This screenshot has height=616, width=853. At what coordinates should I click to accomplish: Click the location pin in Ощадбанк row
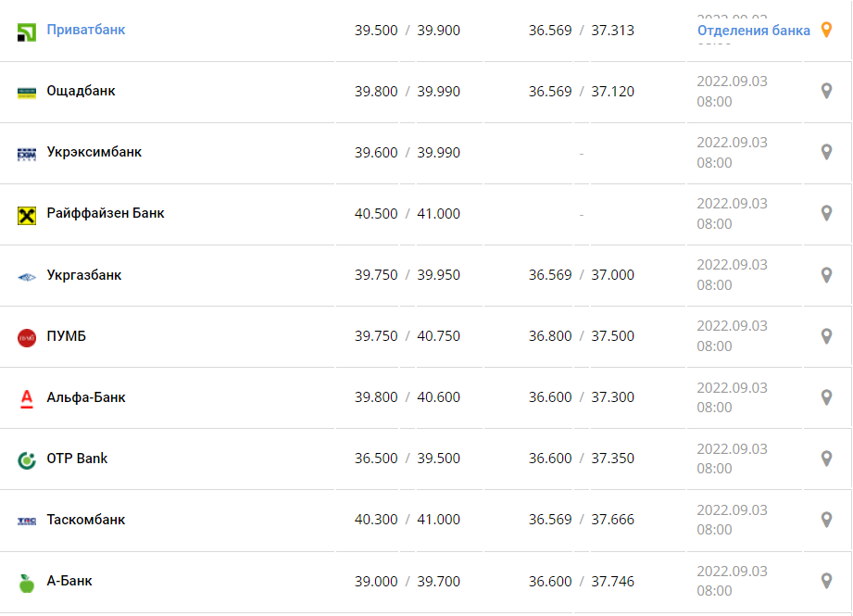[x=827, y=91]
